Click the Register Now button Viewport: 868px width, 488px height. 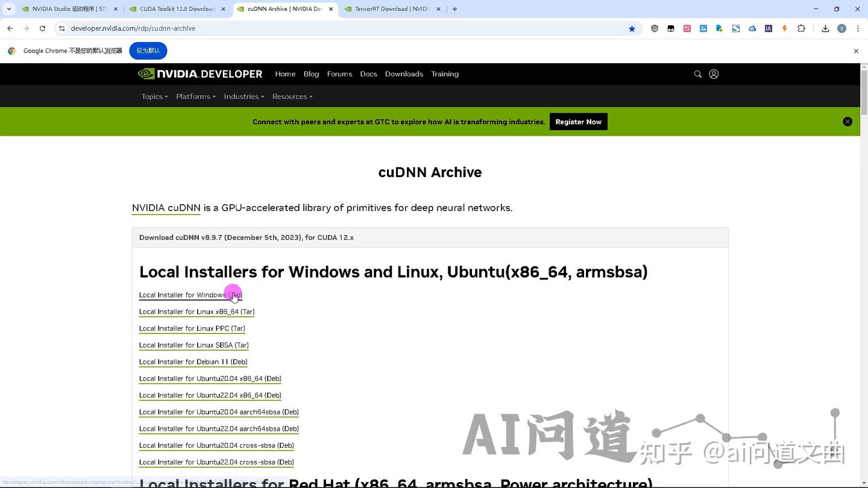(577, 122)
